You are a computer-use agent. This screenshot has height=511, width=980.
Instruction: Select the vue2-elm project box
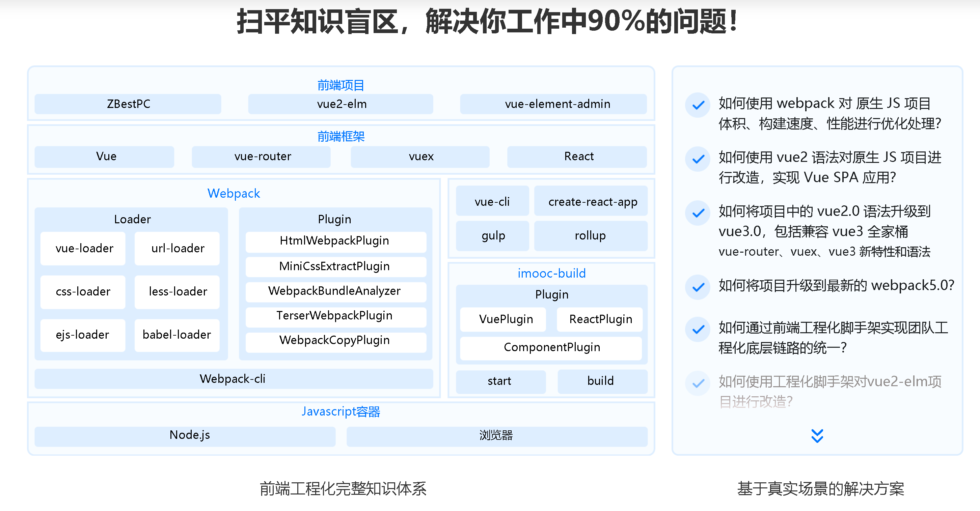point(341,104)
